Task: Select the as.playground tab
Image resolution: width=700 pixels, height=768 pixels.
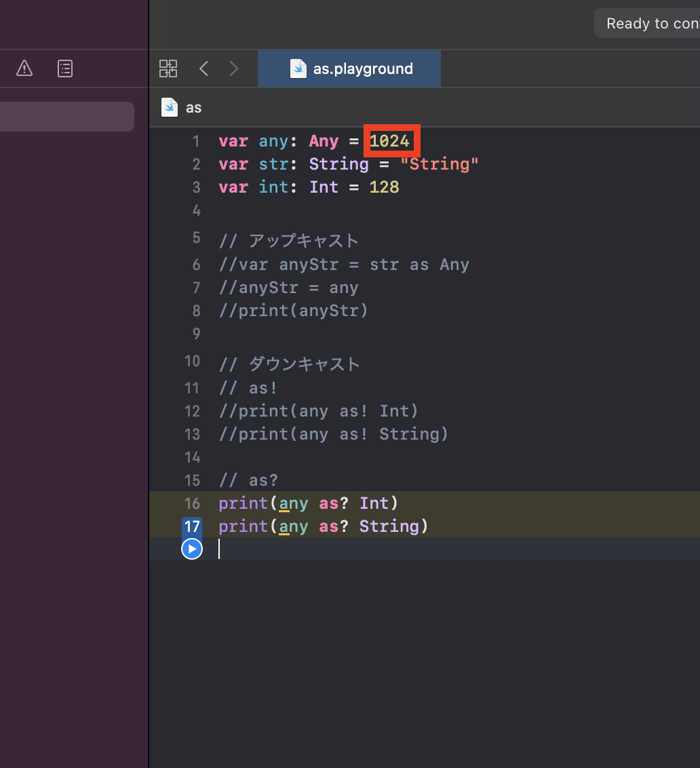Action: tap(349, 69)
